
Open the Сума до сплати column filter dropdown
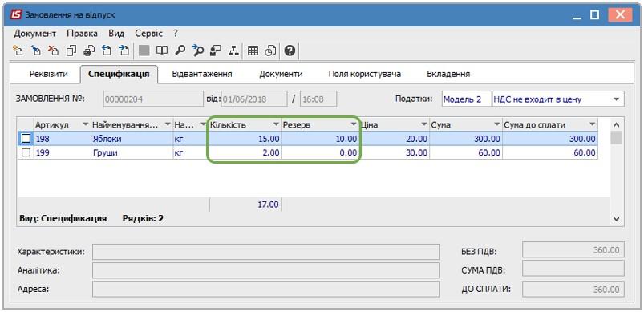[x=592, y=124]
